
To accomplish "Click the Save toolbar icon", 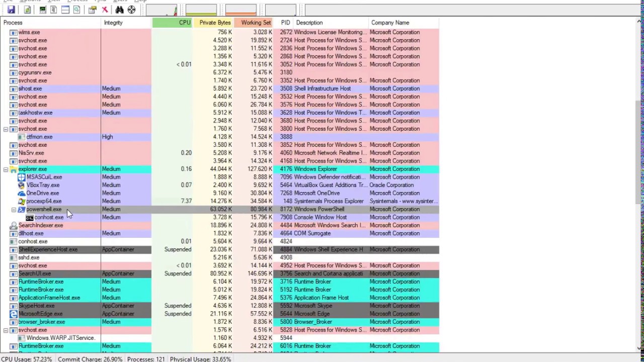I will (11, 10).
